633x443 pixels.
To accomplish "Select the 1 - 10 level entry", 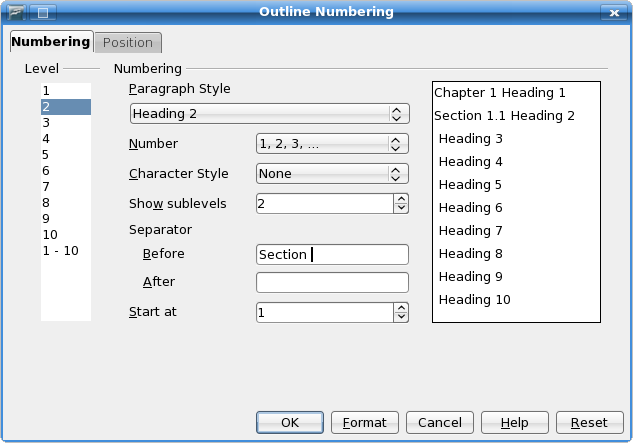I will 60,251.
